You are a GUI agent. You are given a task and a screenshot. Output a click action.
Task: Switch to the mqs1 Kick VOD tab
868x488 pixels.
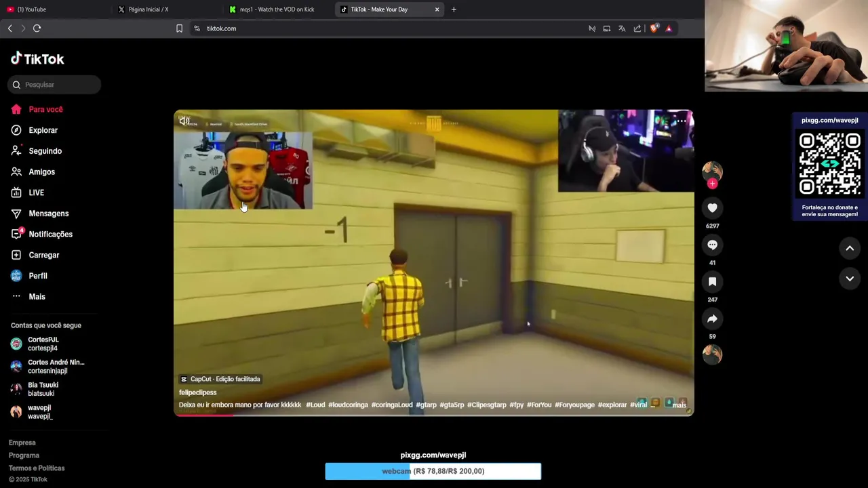278,9
